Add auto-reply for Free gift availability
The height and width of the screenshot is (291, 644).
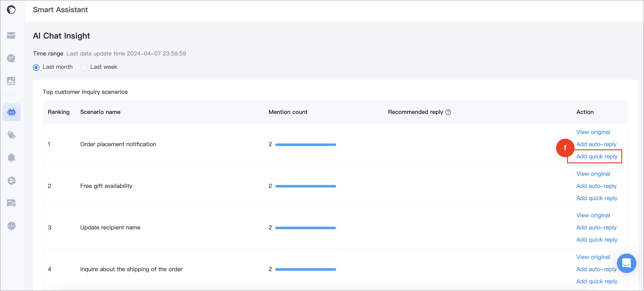(596, 186)
